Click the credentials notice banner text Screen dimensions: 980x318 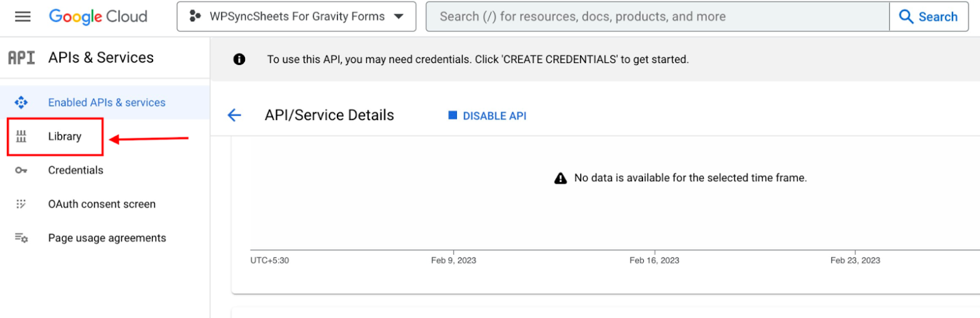477,60
